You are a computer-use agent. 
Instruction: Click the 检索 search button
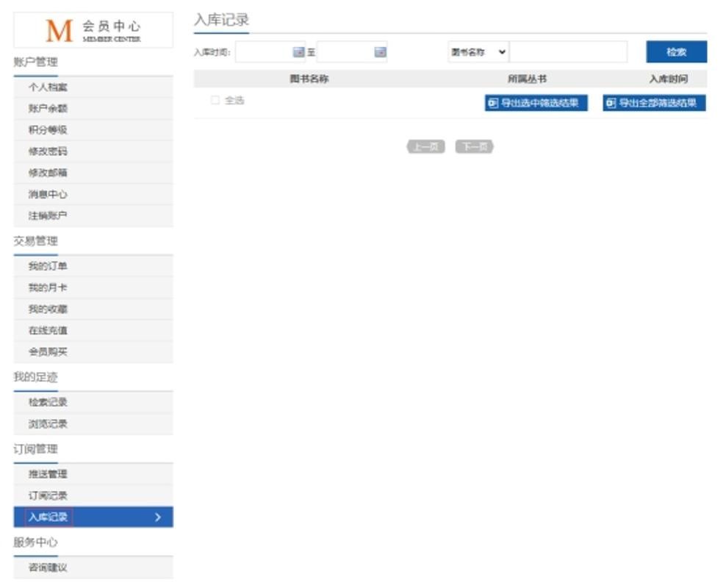676,51
